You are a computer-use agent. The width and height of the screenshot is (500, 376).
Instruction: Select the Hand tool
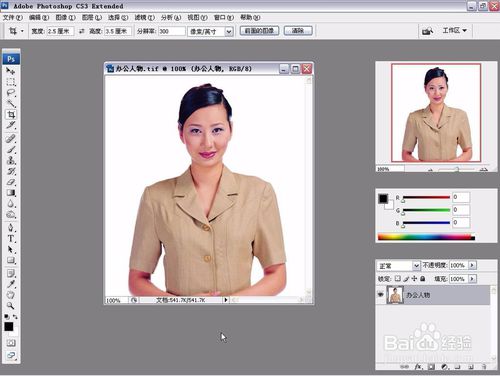[x=11, y=295]
